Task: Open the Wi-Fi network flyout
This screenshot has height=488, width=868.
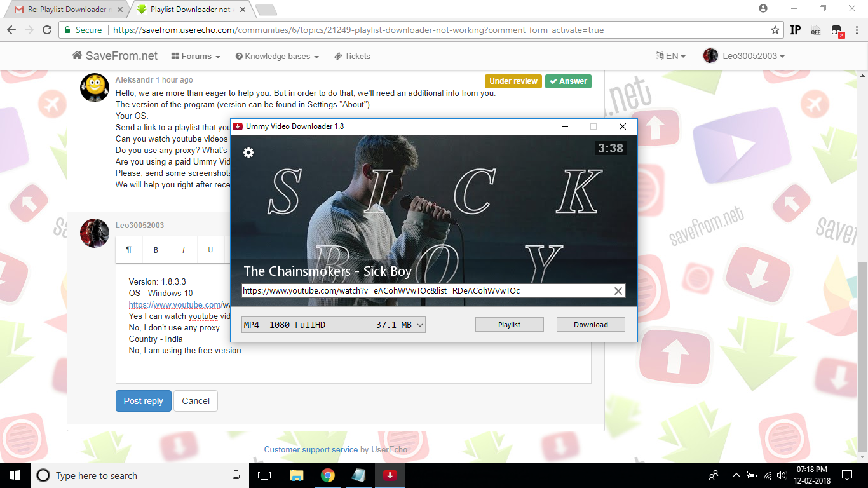Action: coord(768,475)
